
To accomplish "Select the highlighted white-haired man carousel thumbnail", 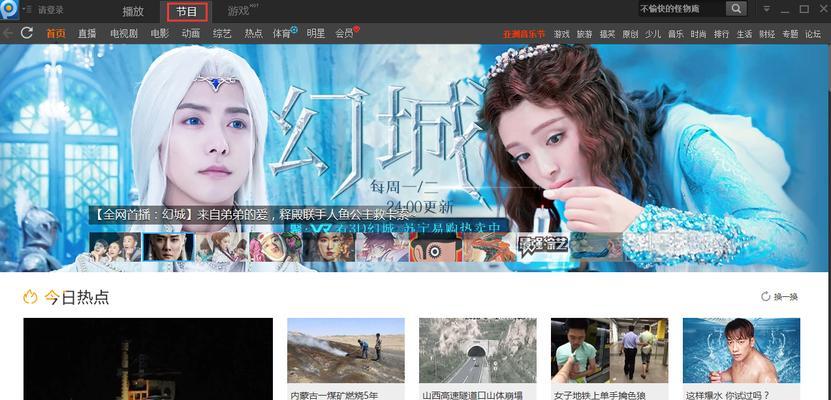I will tap(169, 247).
